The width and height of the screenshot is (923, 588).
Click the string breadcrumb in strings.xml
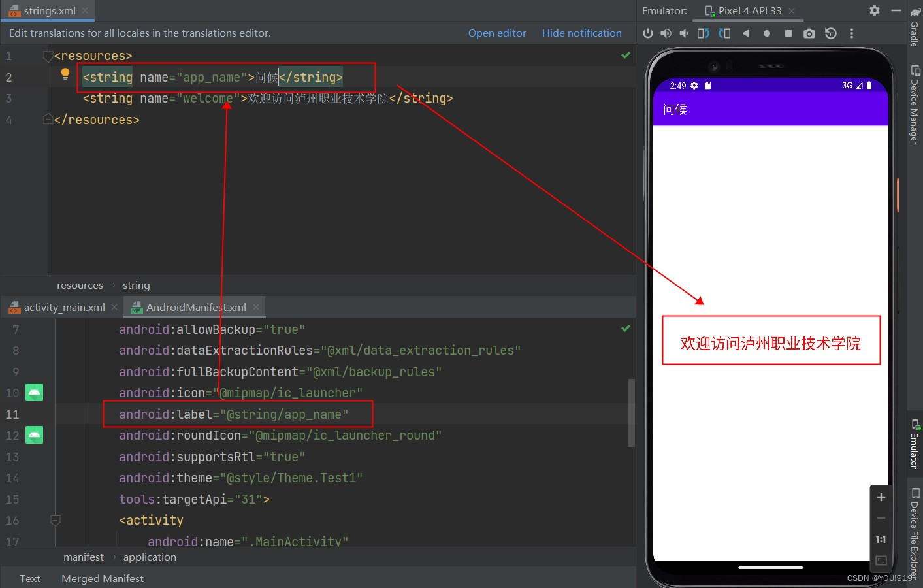click(136, 285)
